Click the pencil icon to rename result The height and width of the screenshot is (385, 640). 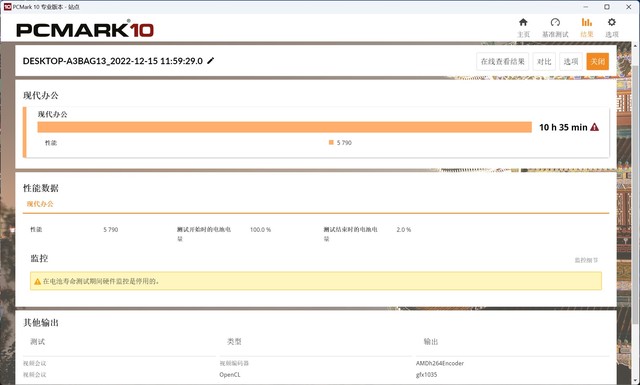tap(211, 61)
